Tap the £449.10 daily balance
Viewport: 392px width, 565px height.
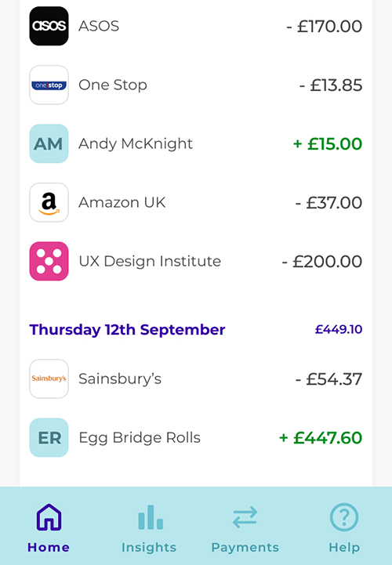tap(339, 329)
